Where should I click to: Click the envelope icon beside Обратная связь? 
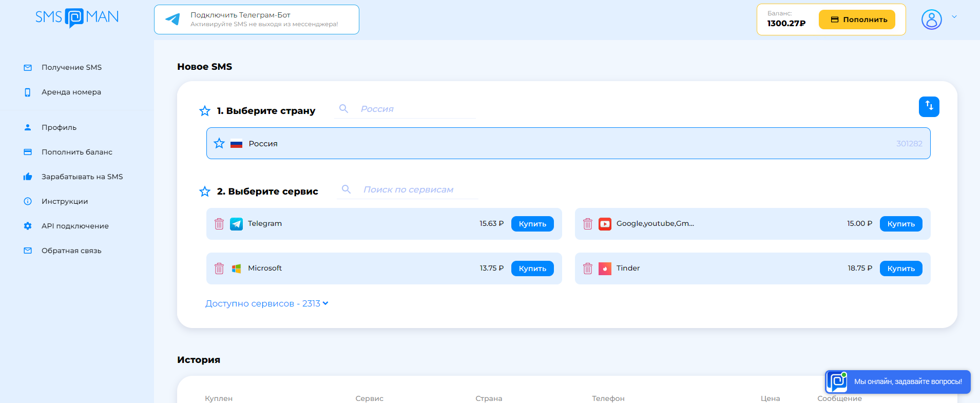click(x=28, y=251)
